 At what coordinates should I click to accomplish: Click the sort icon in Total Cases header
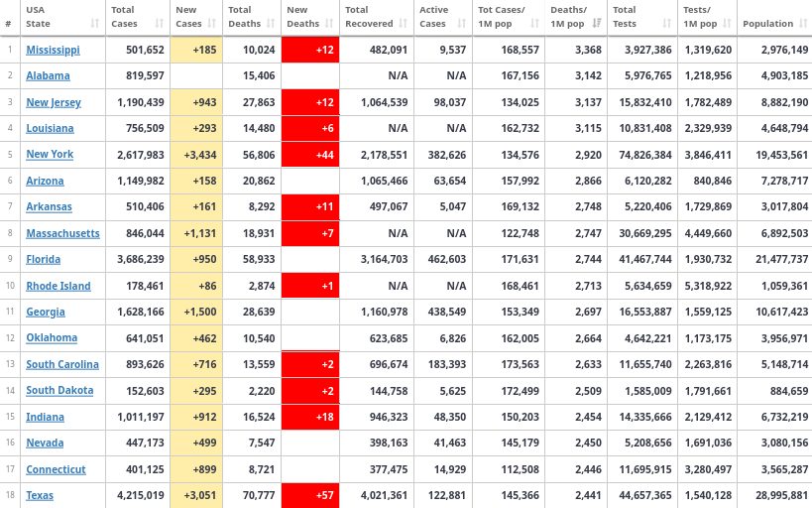click(x=158, y=23)
